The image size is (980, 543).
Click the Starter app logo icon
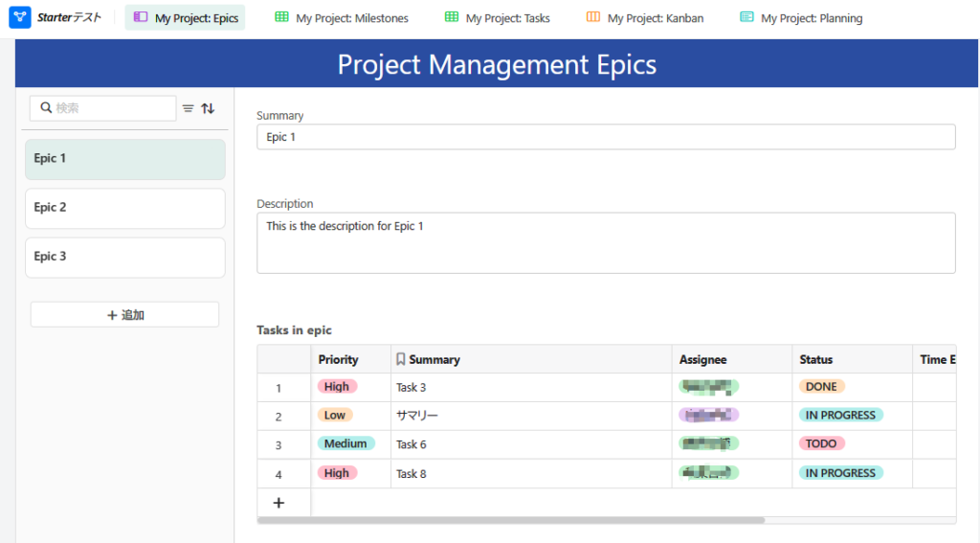pos(21,17)
